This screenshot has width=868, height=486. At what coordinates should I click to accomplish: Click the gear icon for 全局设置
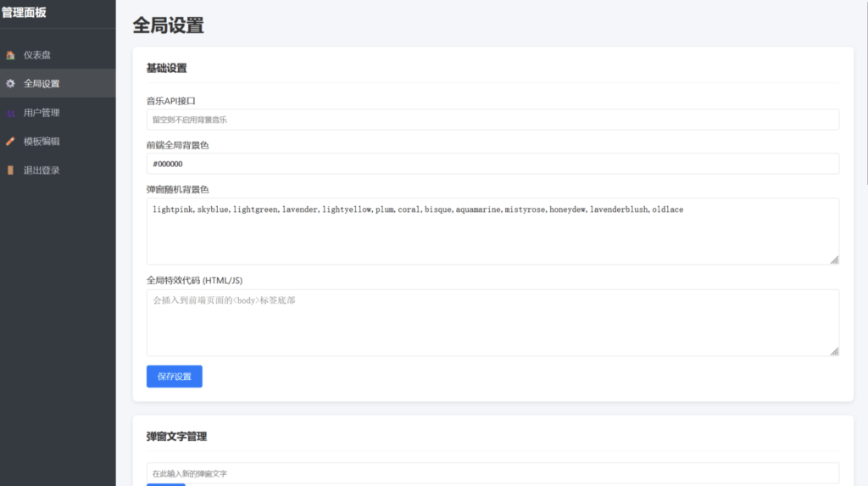point(10,84)
